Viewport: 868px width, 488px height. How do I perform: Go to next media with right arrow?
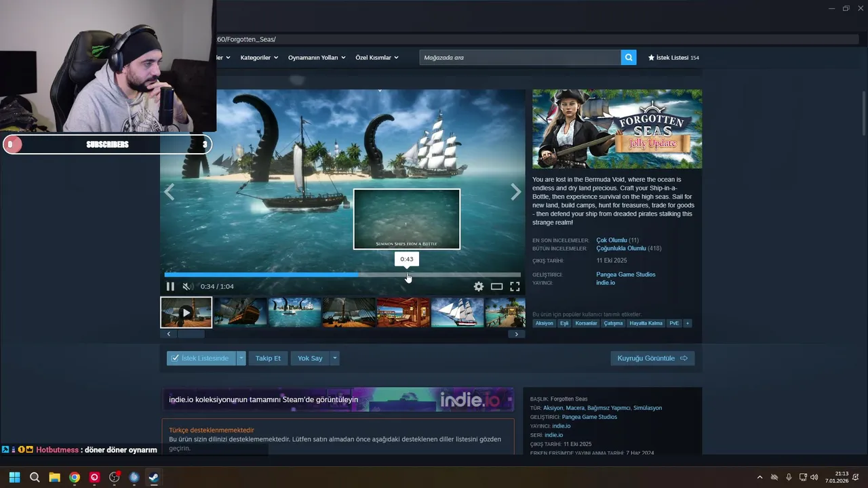click(x=516, y=192)
